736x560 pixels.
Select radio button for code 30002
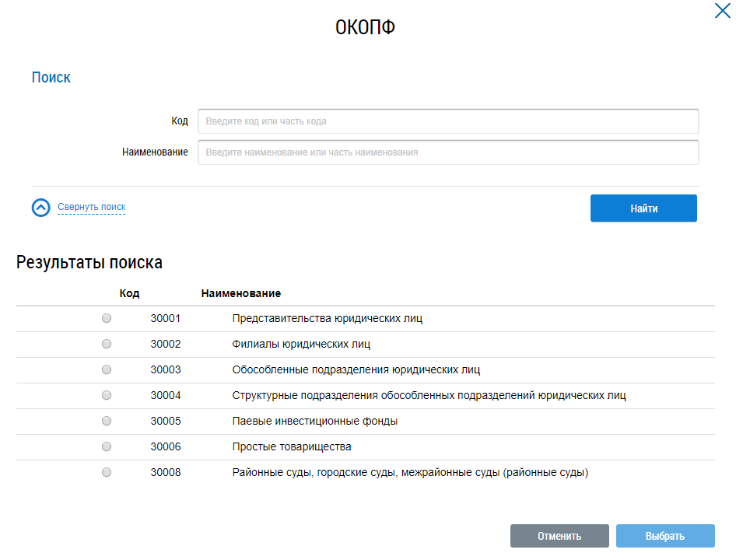pos(107,344)
